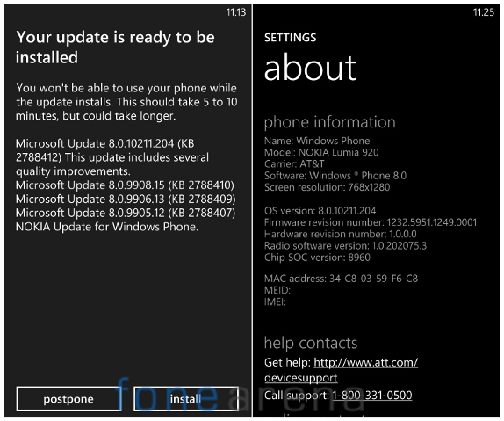Open the att.com device support link
Screen dimensions: 504x421
coord(342,370)
